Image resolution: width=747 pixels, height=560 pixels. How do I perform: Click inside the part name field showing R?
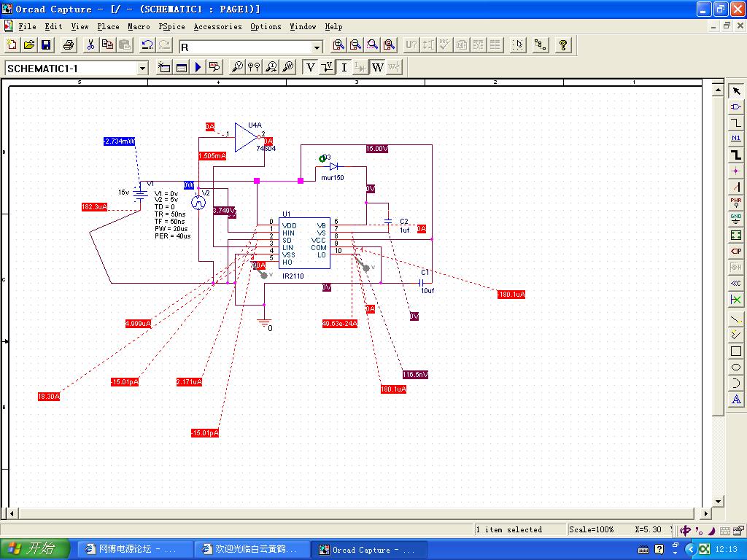(246, 47)
